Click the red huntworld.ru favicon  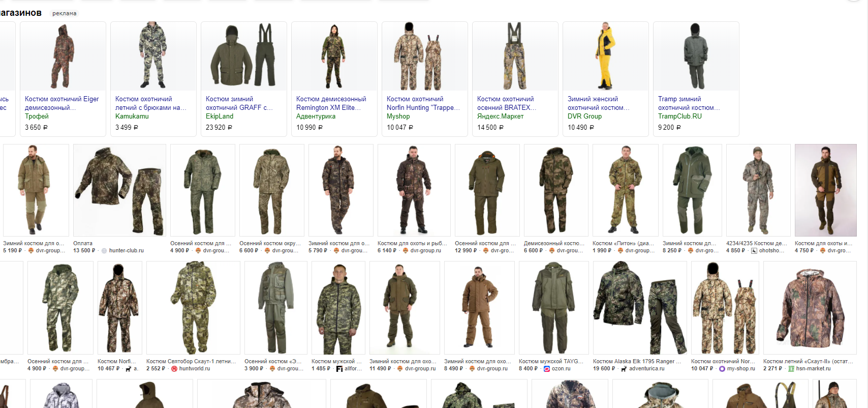coord(174,369)
